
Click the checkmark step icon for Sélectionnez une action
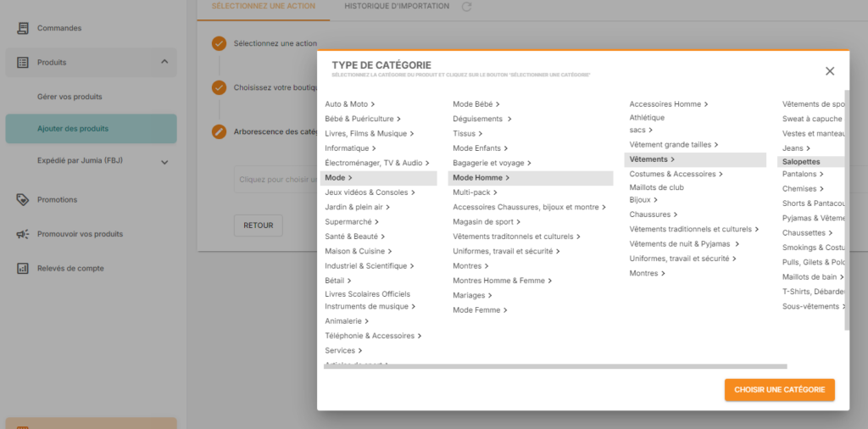coord(220,43)
